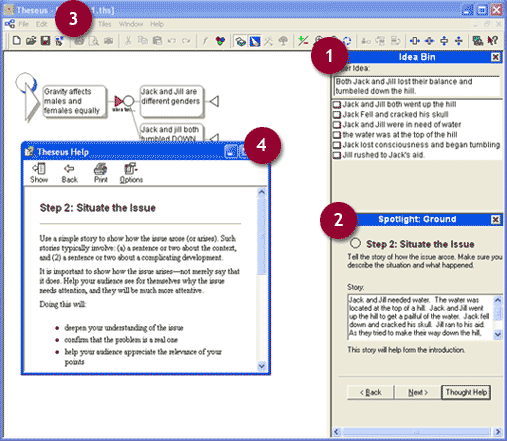Click the white circle junction in diagram
The height and width of the screenshot is (441, 507).
[x=129, y=101]
